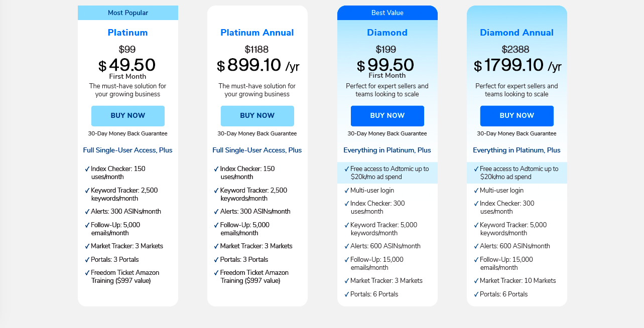
Task: Open the Diamond Annual plan heading
Action: coord(517,33)
